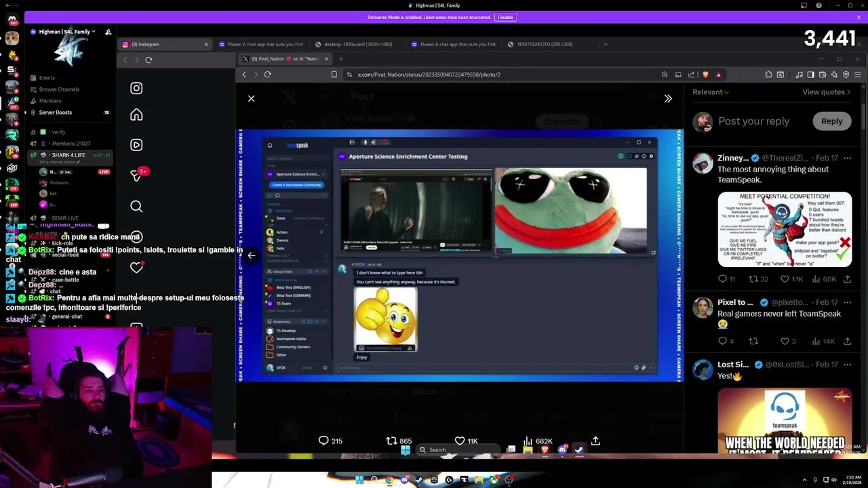Close the Instagram browser tab
This screenshot has height=488, width=868.
[206, 44]
